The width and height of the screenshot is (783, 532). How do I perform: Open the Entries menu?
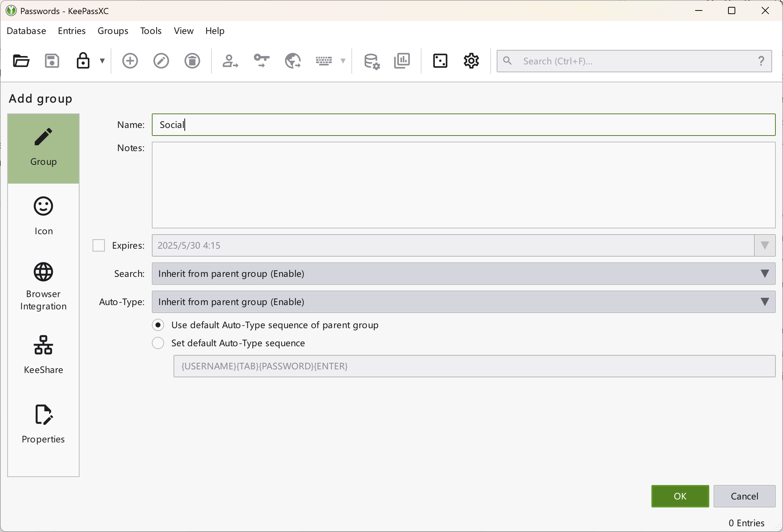(x=72, y=31)
